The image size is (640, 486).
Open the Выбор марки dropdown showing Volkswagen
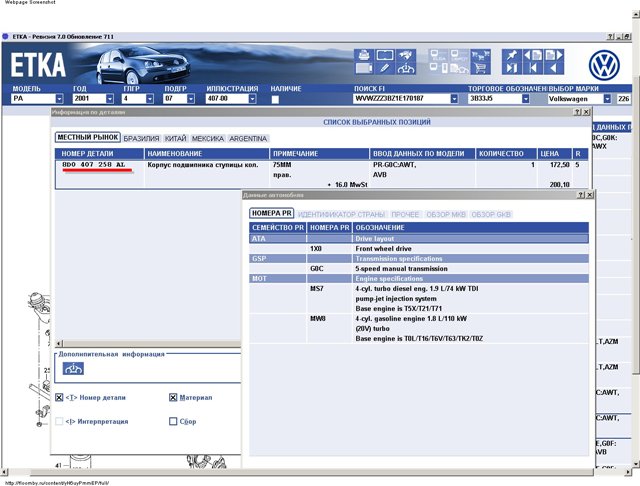(607, 99)
